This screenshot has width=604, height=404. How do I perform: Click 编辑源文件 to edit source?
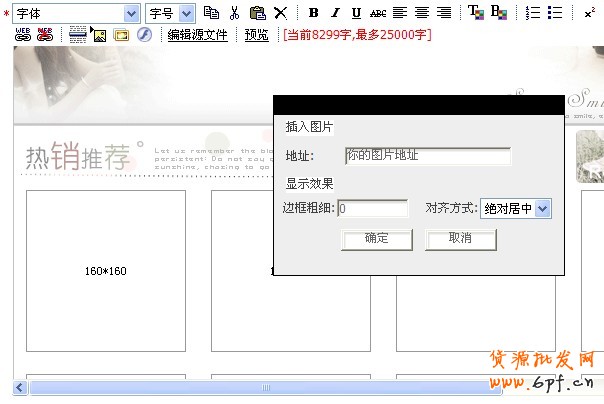pyautogui.click(x=197, y=34)
